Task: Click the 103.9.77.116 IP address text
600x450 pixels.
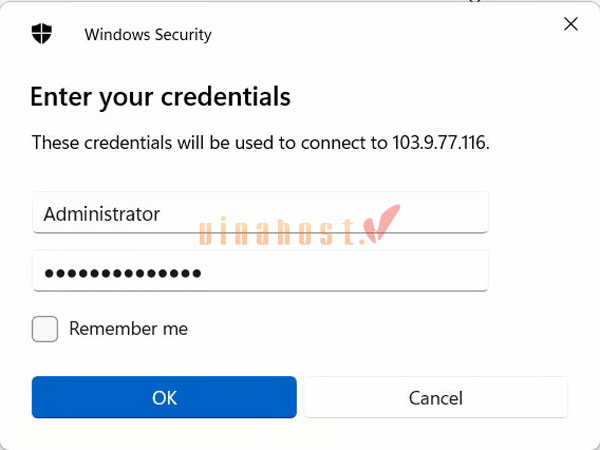Action: tap(434, 143)
